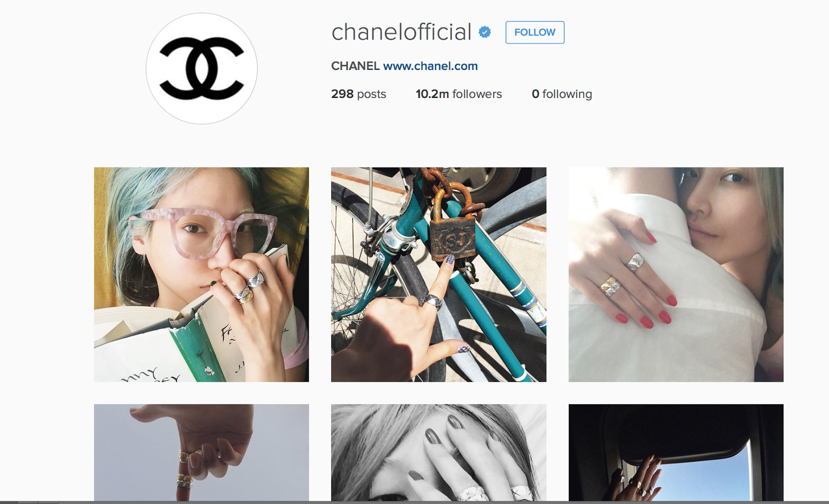
Task: Click the Chanel double-C profile logo
Action: coord(202,68)
